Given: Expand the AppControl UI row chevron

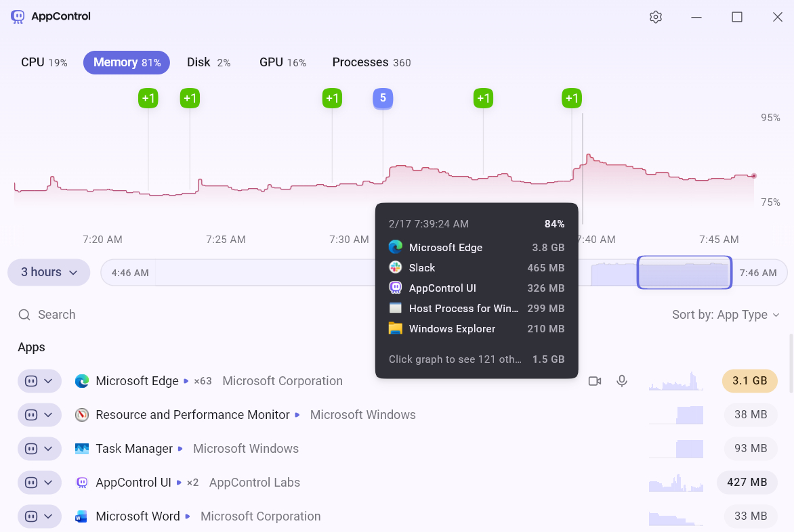Looking at the screenshot, I should (x=47, y=482).
